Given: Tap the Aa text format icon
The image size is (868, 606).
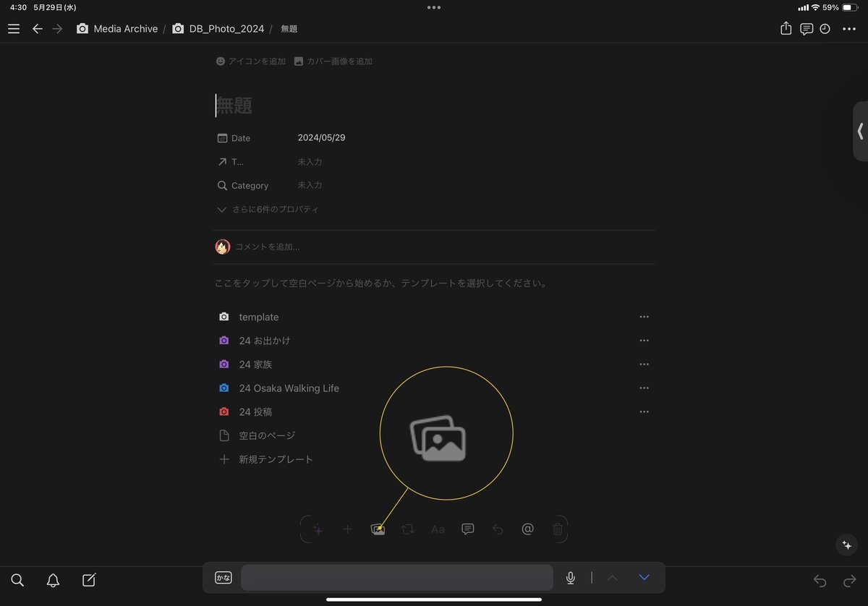Looking at the screenshot, I should click(x=438, y=529).
